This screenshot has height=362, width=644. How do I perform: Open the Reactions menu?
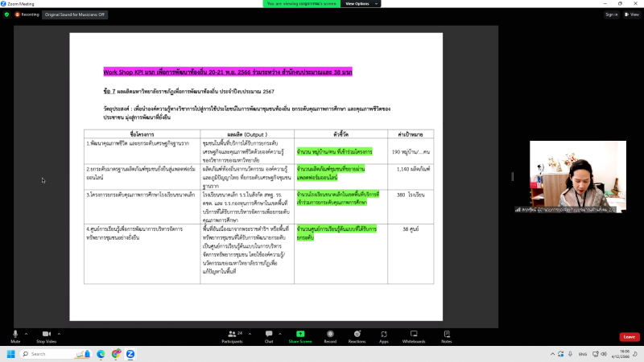[357, 335]
